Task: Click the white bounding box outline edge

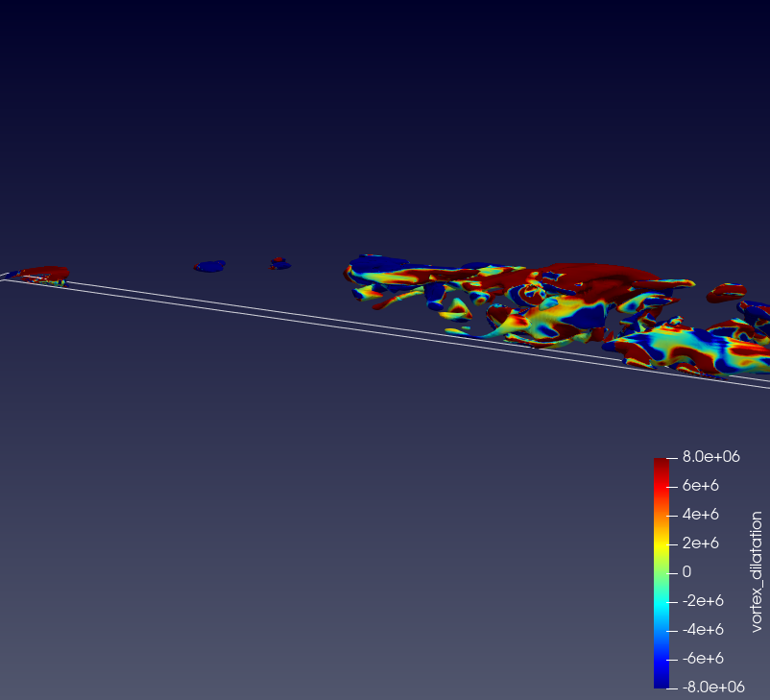Action: click(x=288, y=317)
